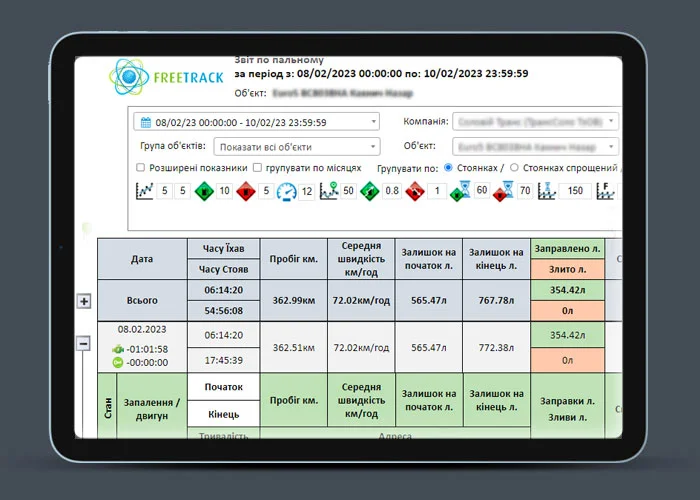Enable the Розширені показники checkbox
This screenshot has height=500, width=700.
(139, 168)
